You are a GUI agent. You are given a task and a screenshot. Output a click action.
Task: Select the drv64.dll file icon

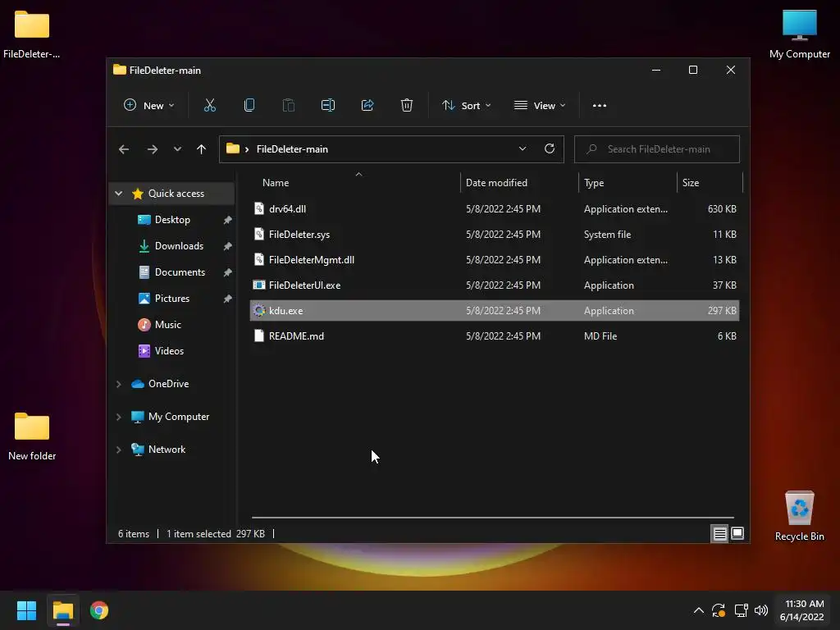click(x=258, y=209)
